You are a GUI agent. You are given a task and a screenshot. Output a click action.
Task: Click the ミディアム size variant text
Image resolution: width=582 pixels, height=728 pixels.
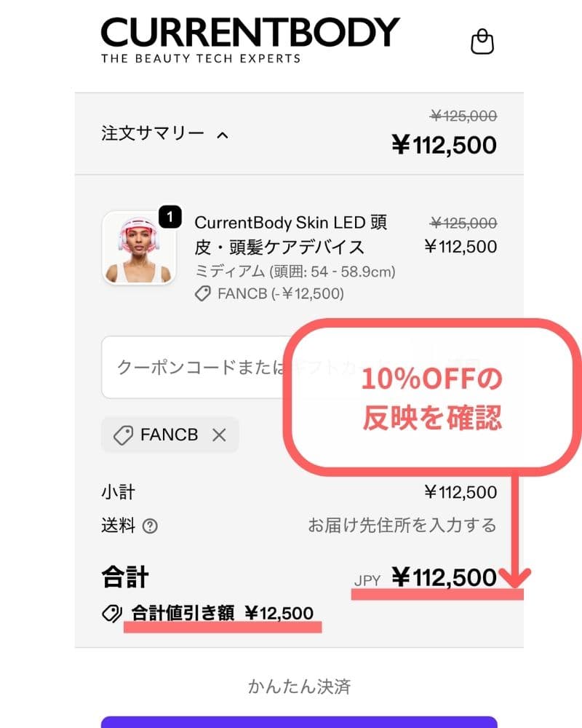(295, 272)
